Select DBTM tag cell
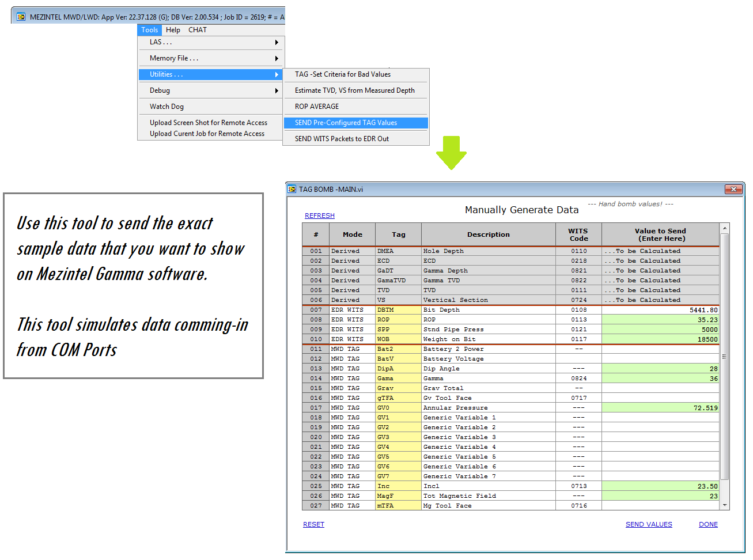This screenshot has width=753, height=560. tap(398, 310)
